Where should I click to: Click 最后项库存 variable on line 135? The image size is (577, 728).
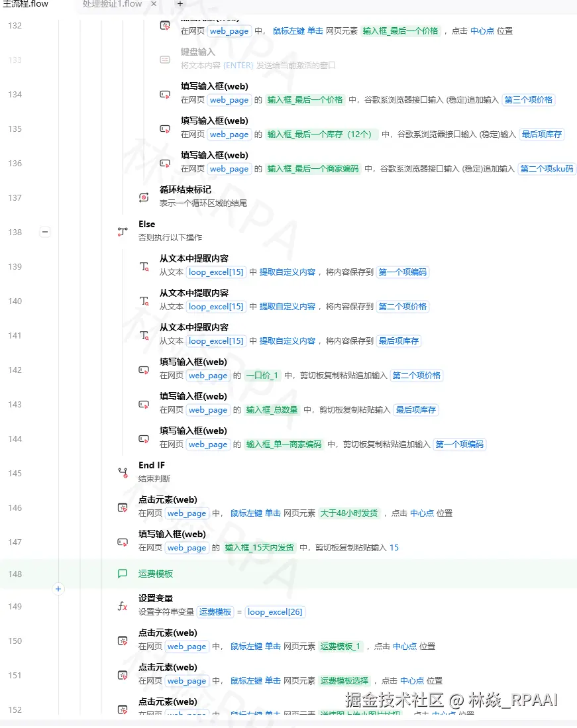[542, 134]
